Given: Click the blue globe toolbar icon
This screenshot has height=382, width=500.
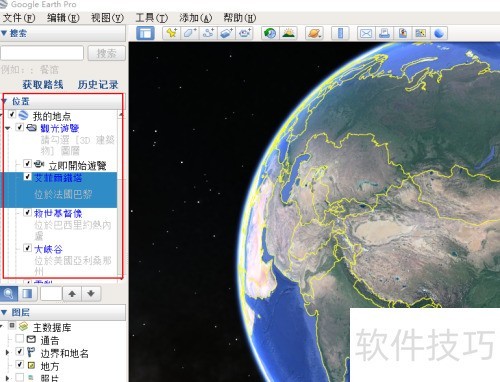Looking at the screenshot, I should tap(439, 33).
